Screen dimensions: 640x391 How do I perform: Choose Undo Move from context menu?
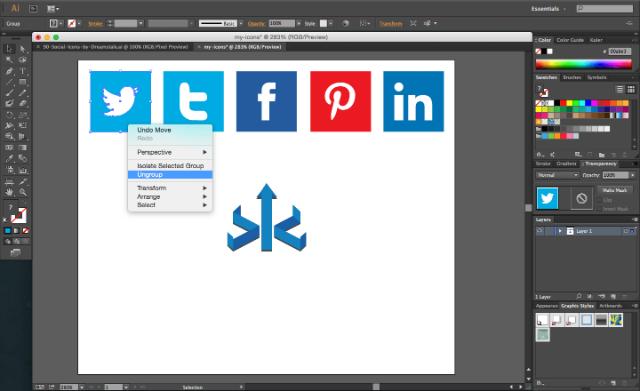point(170,130)
